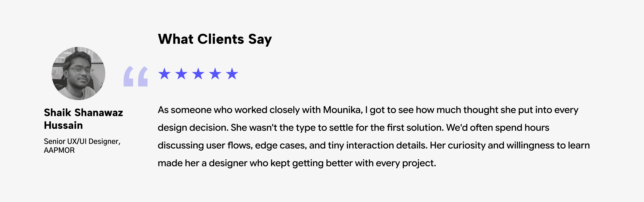Open the 'AAPMOR' company name

pos(59,150)
